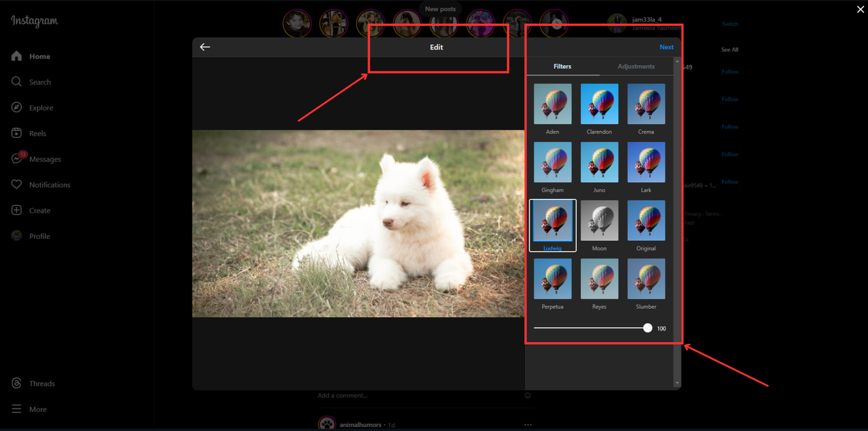Open the Home icon in sidebar
868x431 pixels.
click(x=17, y=56)
